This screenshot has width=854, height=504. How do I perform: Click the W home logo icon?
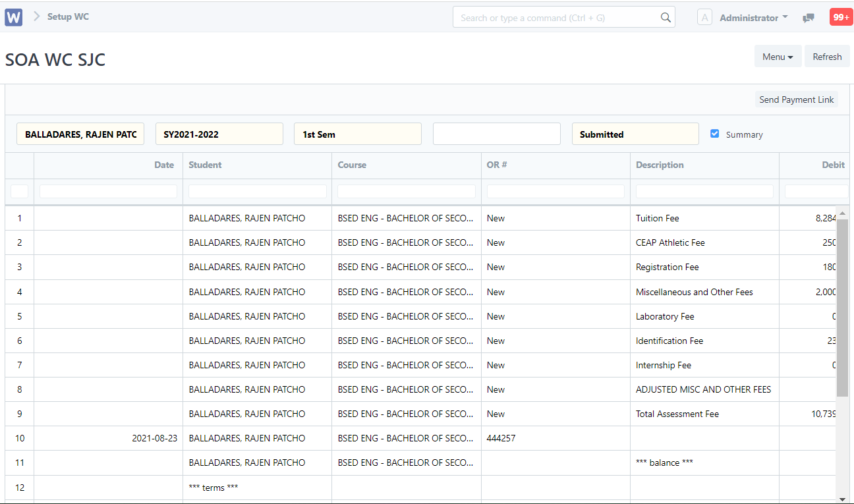click(13, 16)
